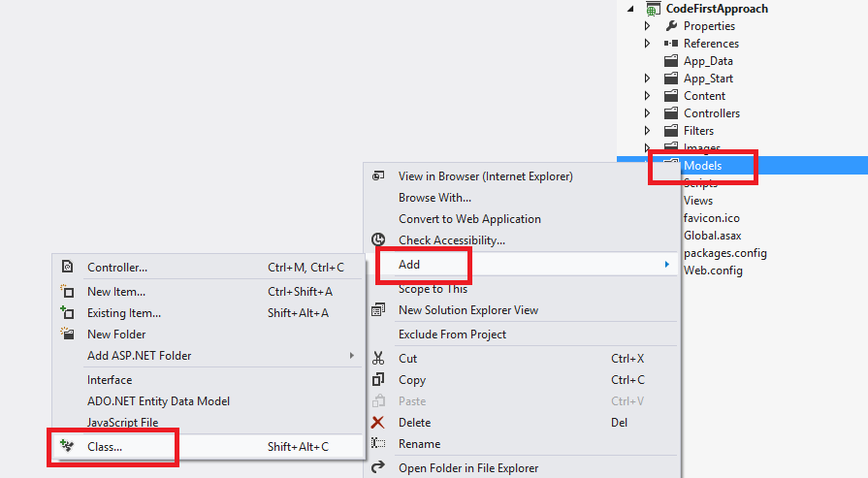Click the Cut scissors icon

(378, 359)
